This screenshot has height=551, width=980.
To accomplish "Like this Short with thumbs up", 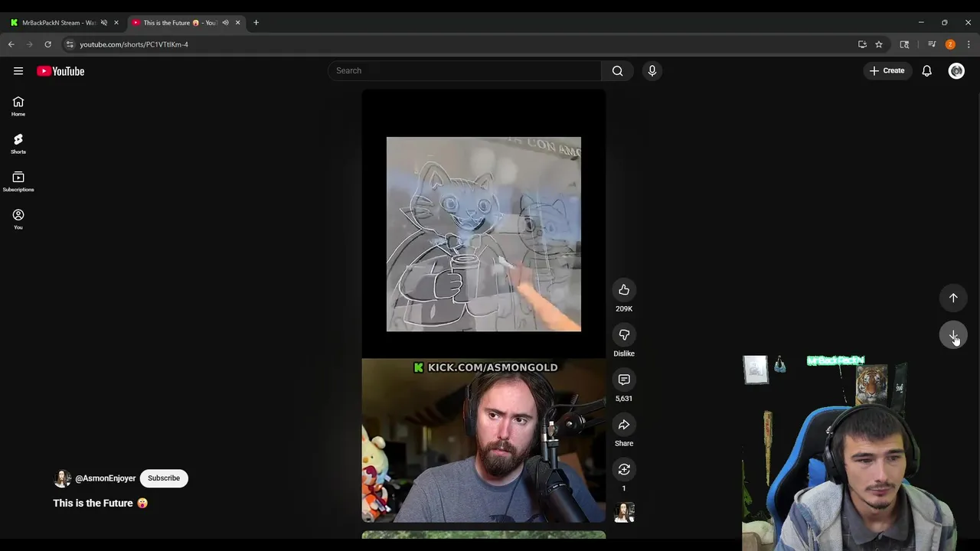I will click(624, 289).
